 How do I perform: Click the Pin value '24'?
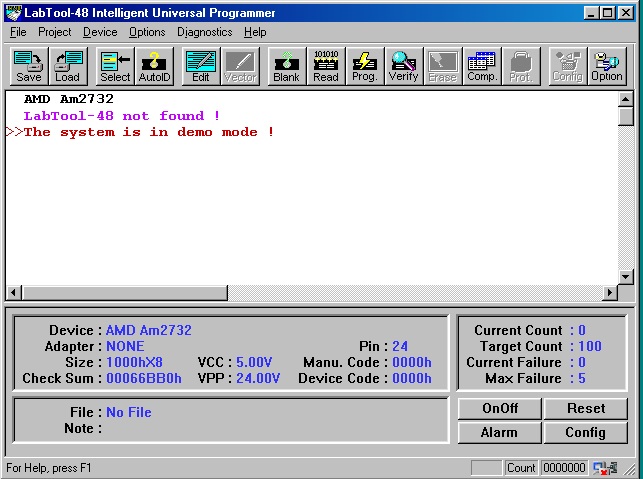400,346
